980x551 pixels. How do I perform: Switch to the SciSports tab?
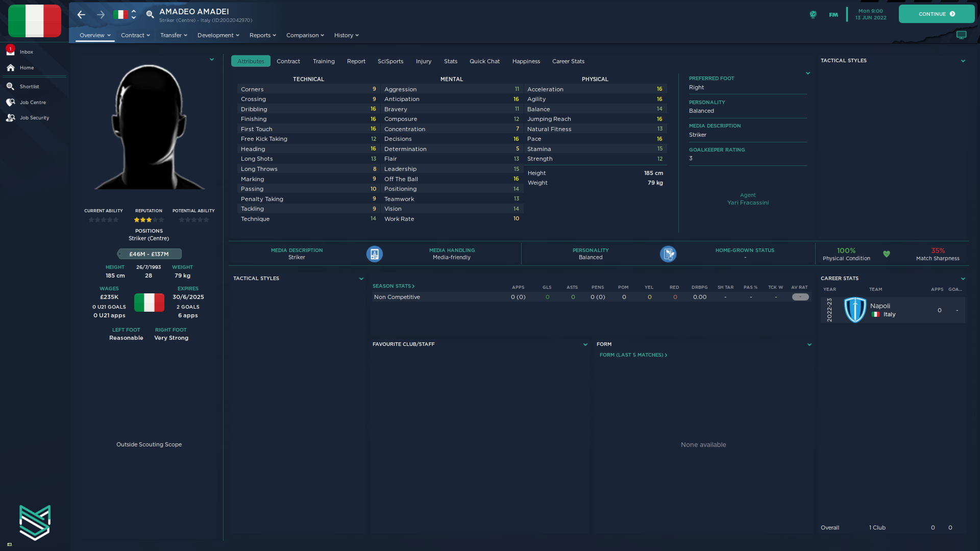click(390, 61)
